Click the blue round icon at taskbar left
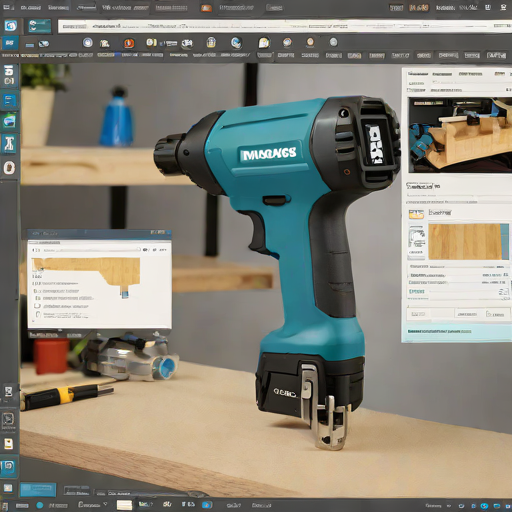512x512 pixels. pos(40,505)
